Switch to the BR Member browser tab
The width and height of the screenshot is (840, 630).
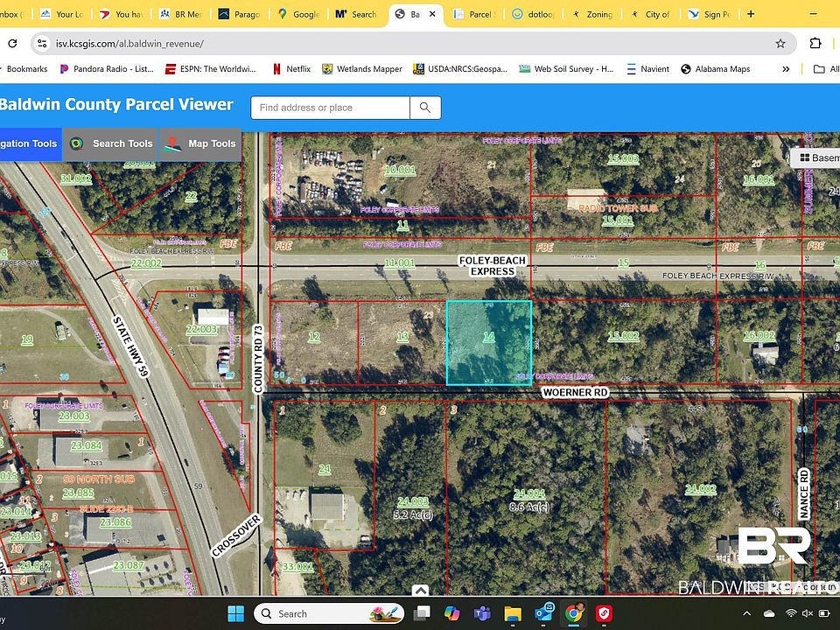click(182, 15)
